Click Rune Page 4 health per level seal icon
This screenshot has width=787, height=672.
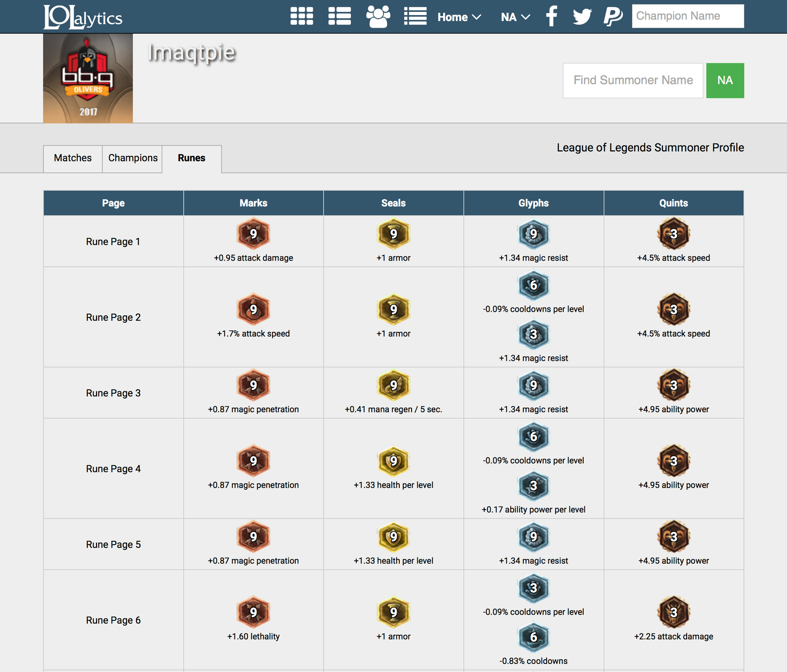pos(393,461)
